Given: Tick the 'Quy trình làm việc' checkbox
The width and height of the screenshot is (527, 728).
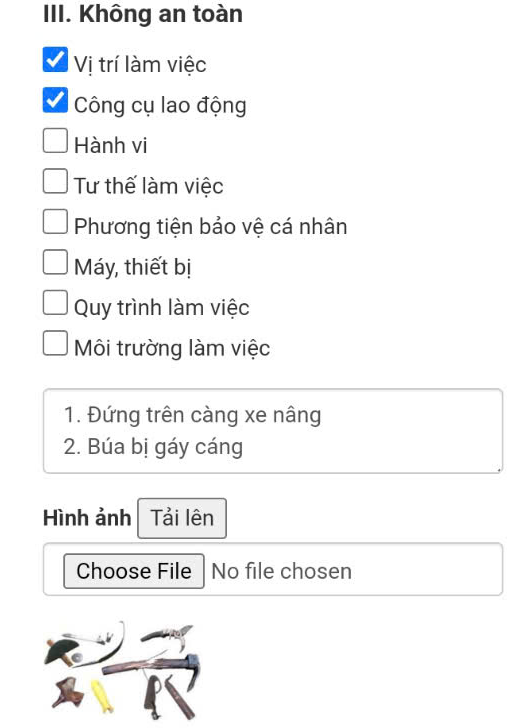Looking at the screenshot, I should 55,302.
